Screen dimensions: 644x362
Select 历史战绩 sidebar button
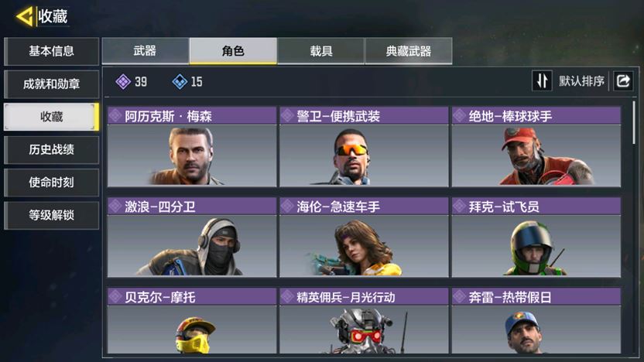pyautogui.click(x=51, y=150)
